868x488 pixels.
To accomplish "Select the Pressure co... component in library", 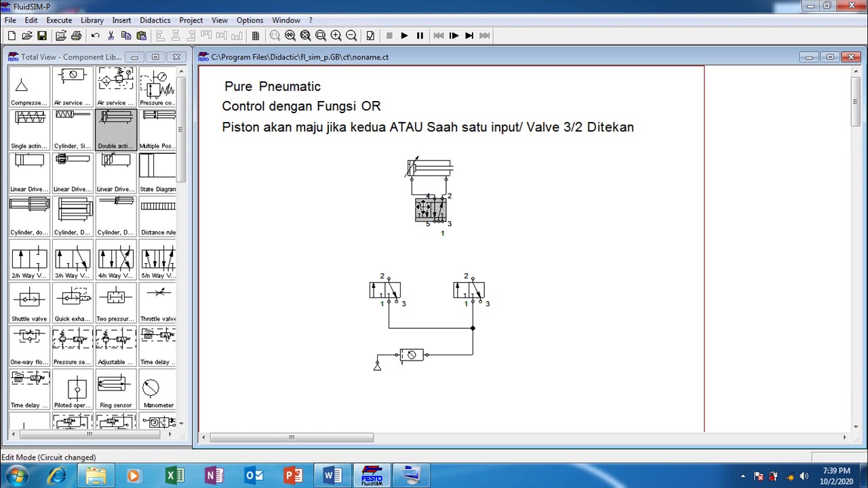I will coord(158,87).
